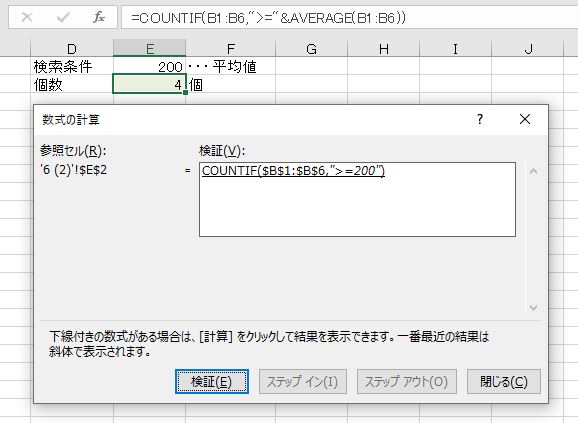578x423 pixels.
Task: Click cell labeled 個数
Action: coord(72,85)
